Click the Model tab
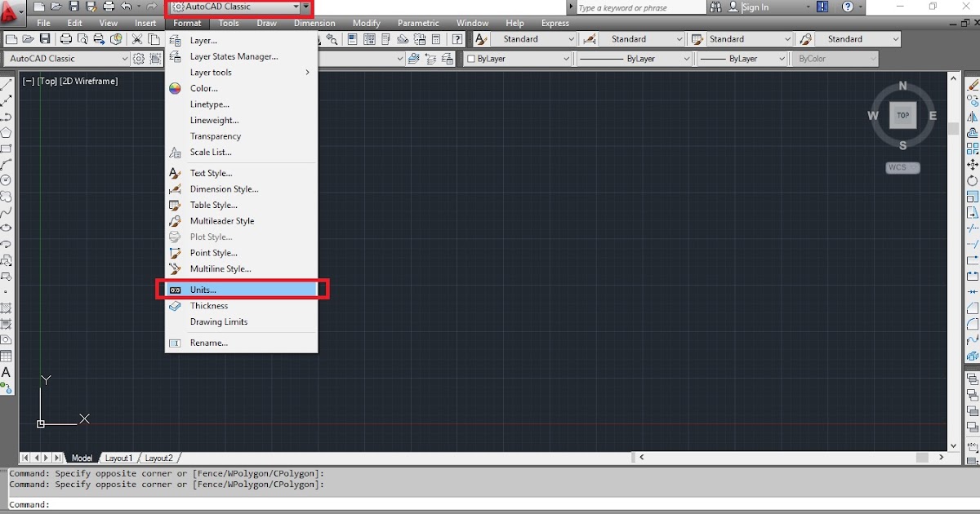Viewport: 980px width, 514px height. (82, 458)
